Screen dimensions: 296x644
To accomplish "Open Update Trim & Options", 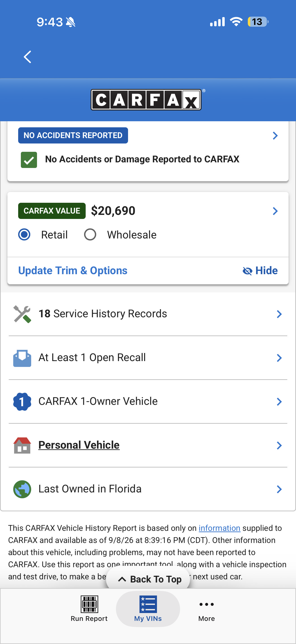I will (x=73, y=271).
